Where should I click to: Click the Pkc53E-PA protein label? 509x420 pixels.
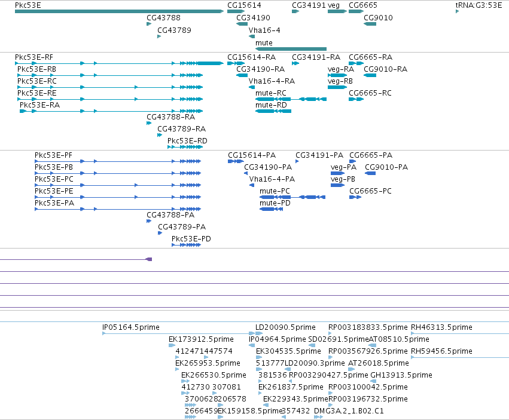[x=54, y=203]
